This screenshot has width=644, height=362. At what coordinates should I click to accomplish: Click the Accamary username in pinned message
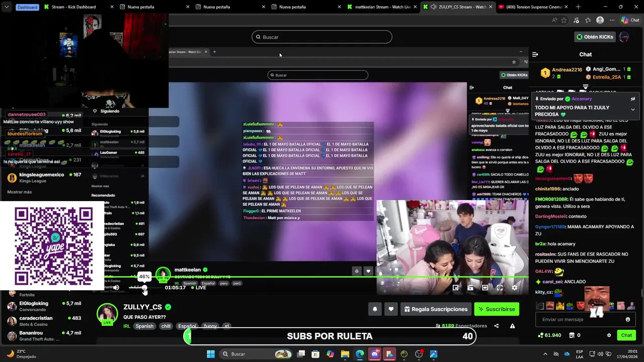[x=582, y=99]
